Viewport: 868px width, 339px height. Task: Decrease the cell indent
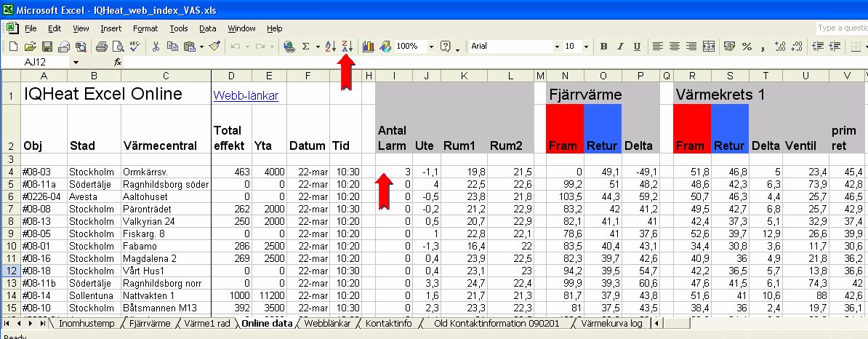coord(818,47)
